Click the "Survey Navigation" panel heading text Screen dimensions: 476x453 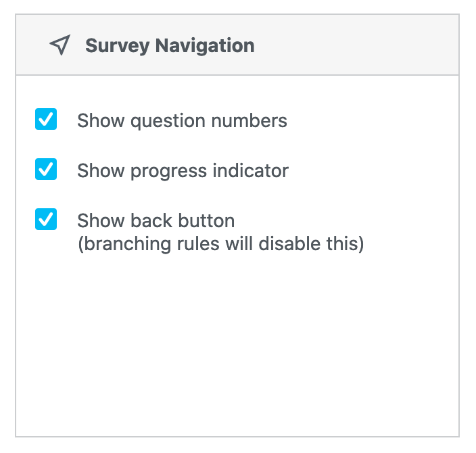pyautogui.click(x=170, y=46)
